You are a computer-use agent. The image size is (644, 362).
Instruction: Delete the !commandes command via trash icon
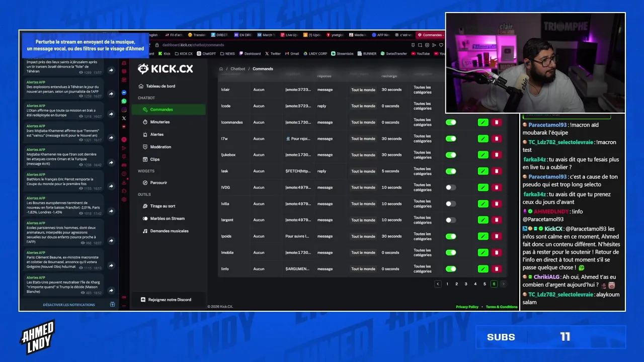(497, 122)
